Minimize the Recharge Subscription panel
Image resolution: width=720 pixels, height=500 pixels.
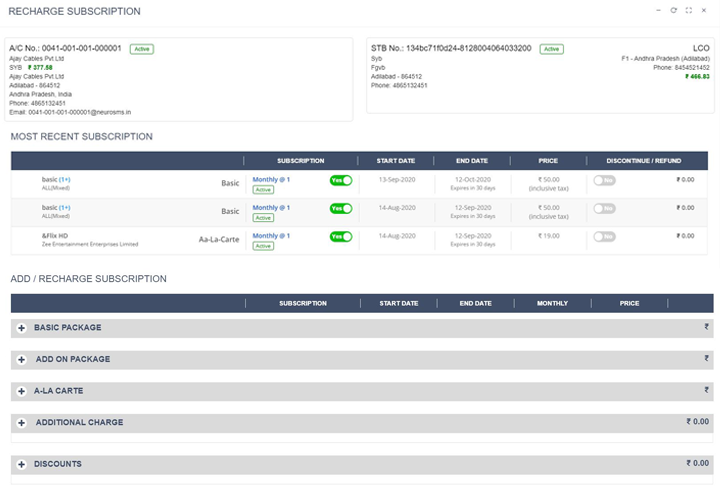click(x=658, y=10)
